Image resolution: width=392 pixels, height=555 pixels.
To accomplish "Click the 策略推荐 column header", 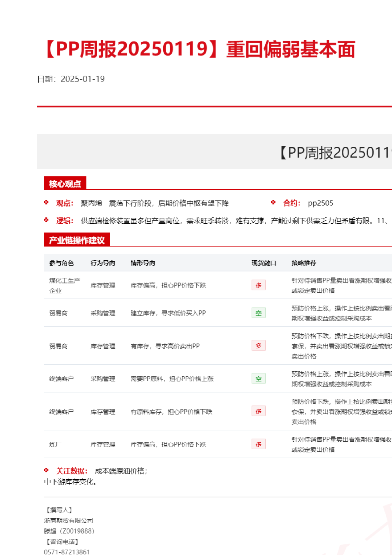I will pos(304,263).
